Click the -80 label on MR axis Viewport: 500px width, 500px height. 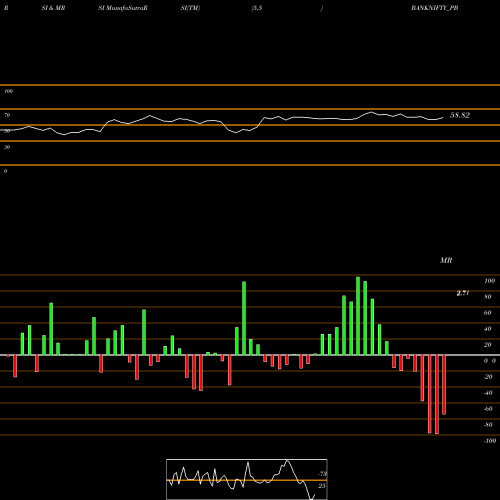[488, 425]
